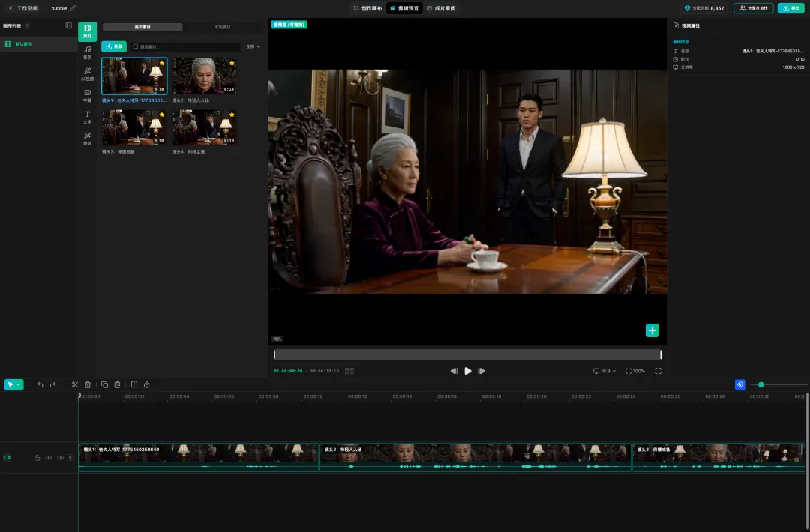Expand the selection tool arrow dropdown
This screenshot has width=810, height=532.
click(19, 385)
